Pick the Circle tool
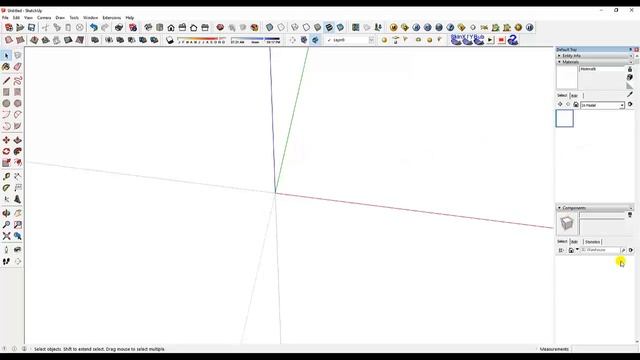This screenshot has width=640, height=360. tap(6, 104)
